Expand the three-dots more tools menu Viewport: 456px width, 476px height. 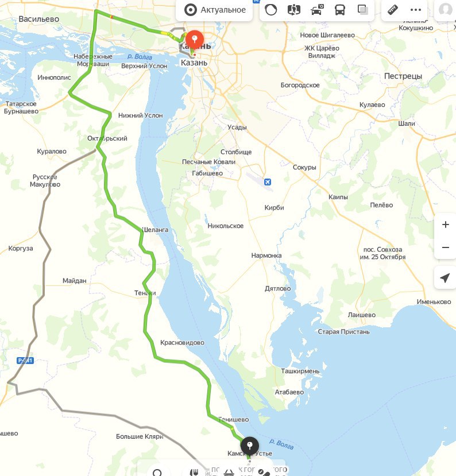[416, 10]
